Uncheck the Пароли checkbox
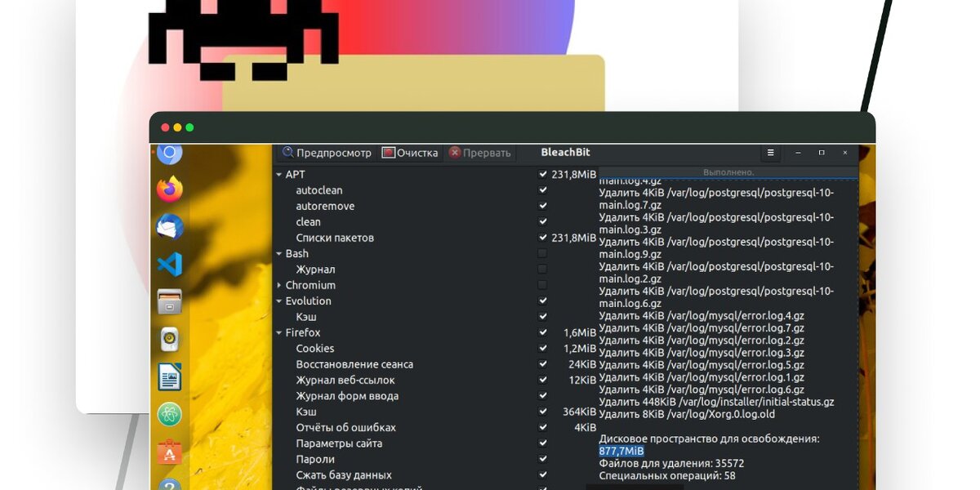 pos(543,459)
